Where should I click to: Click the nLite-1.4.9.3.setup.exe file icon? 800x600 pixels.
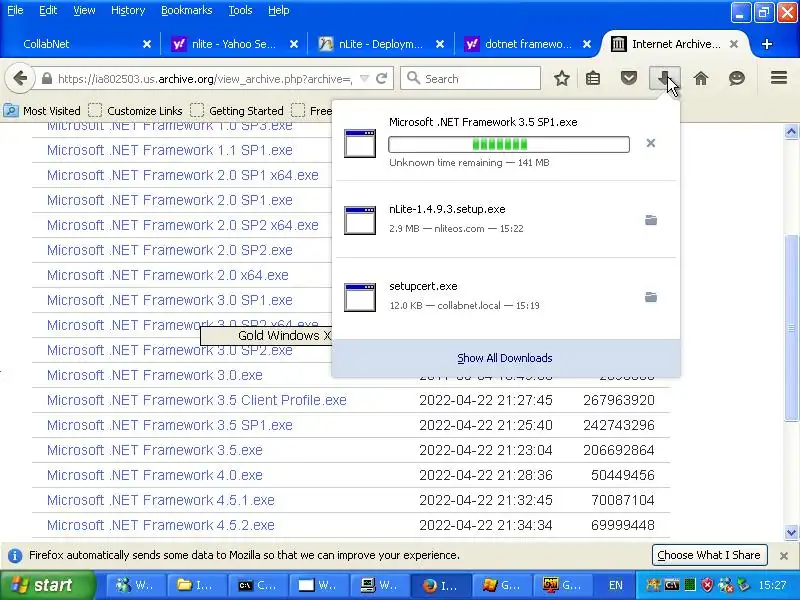(360, 220)
